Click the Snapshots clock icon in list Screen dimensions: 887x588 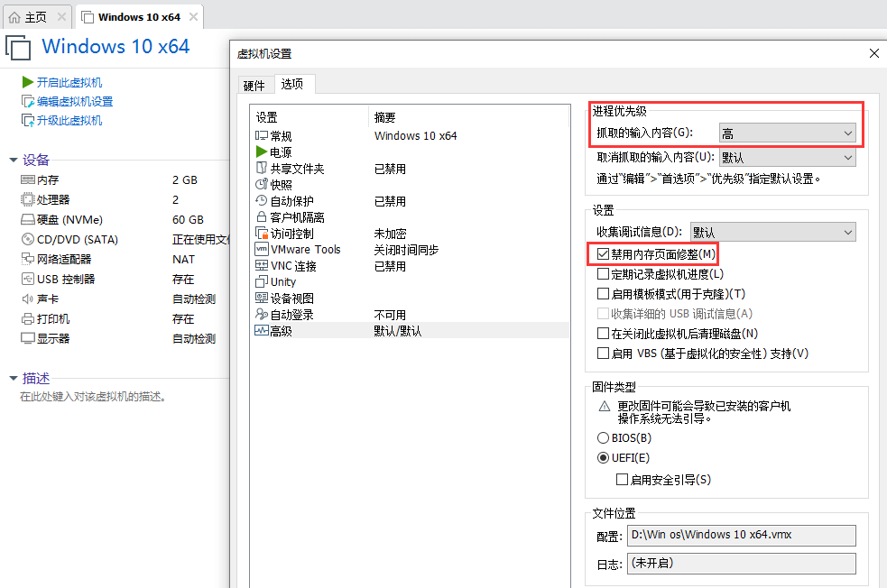[x=262, y=185]
